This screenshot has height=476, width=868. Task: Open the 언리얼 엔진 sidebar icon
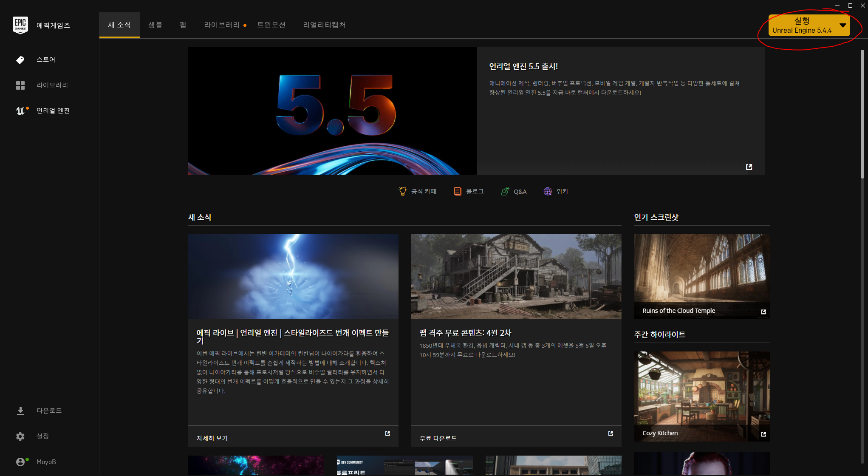click(x=21, y=110)
